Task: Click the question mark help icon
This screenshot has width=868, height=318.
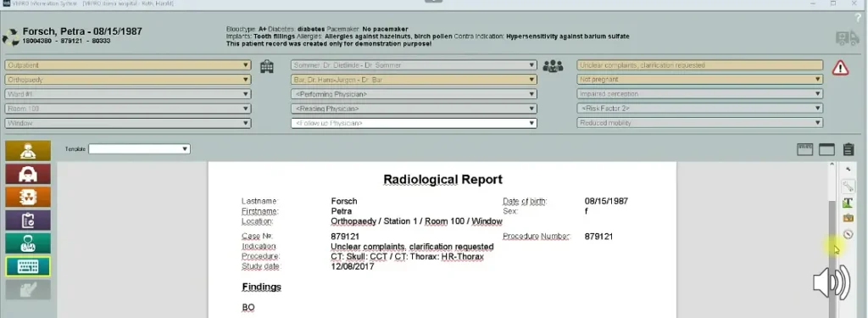Action: point(859,19)
